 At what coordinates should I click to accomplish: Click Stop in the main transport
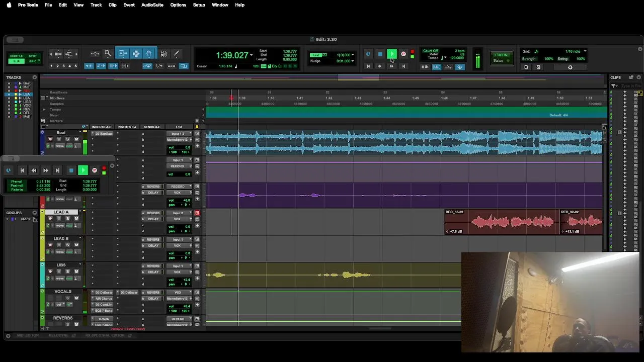pos(380,54)
